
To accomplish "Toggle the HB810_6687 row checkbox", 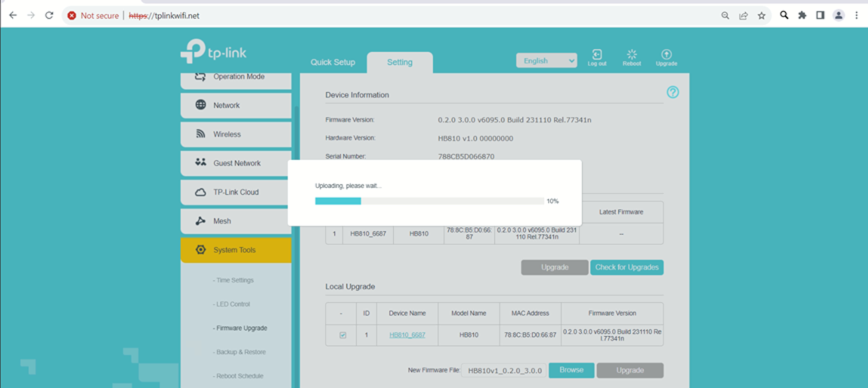I will tap(343, 335).
